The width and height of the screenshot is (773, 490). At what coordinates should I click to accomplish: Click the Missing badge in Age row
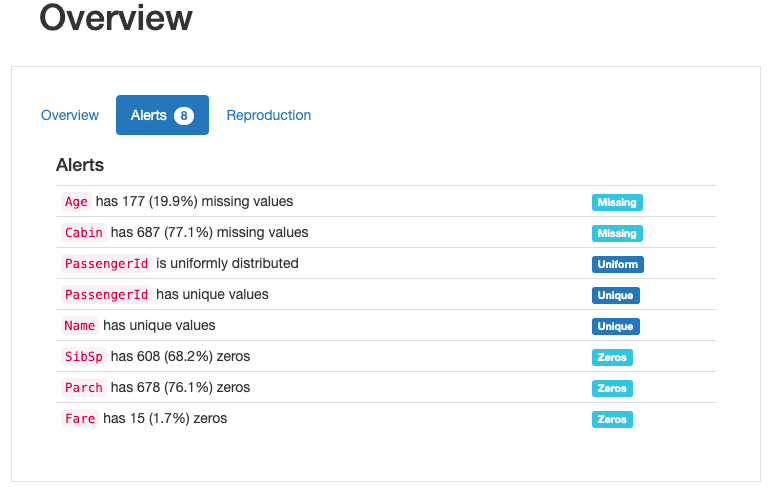pos(617,202)
